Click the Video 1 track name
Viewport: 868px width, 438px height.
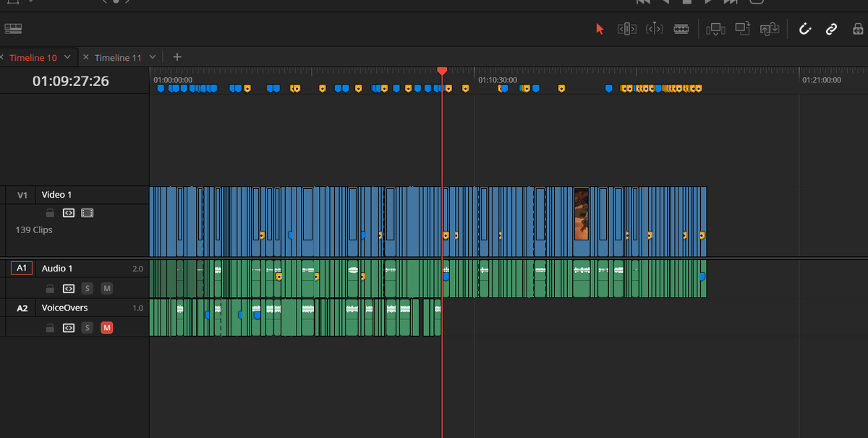[x=56, y=195]
